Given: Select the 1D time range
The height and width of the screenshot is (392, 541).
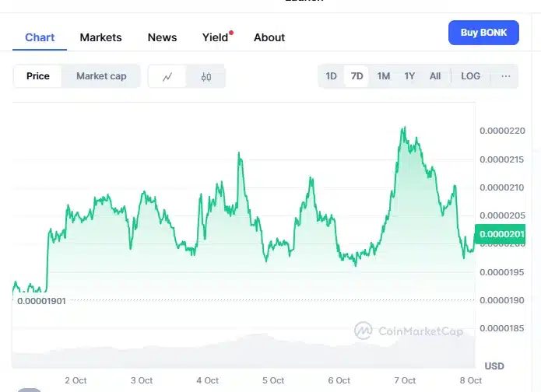Looking at the screenshot, I should pos(332,76).
